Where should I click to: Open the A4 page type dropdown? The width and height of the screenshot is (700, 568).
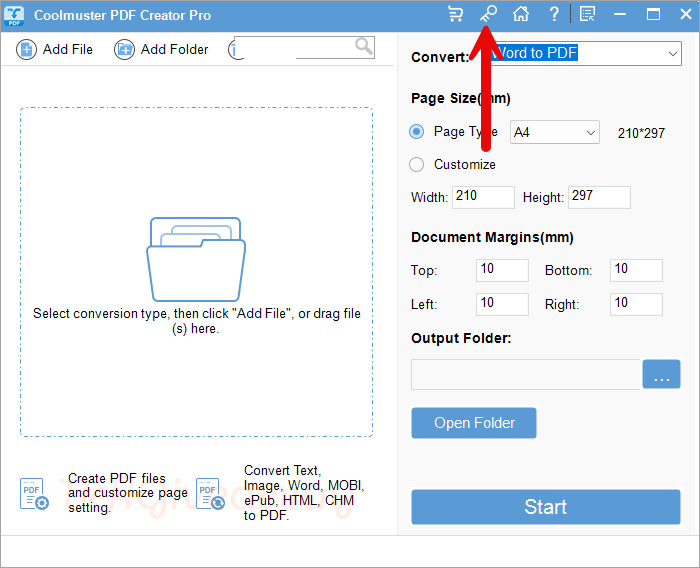[x=554, y=132]
